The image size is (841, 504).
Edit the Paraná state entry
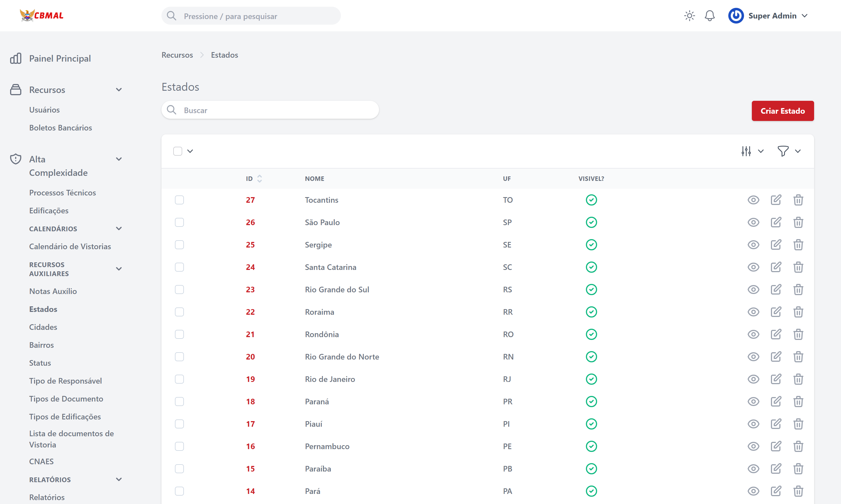[776, 402]
